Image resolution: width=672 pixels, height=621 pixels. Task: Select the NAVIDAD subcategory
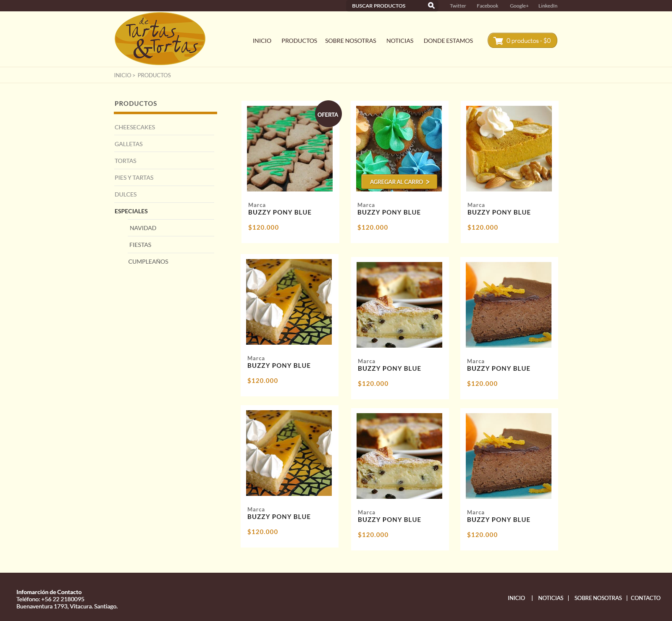click(x=143, y=228)
